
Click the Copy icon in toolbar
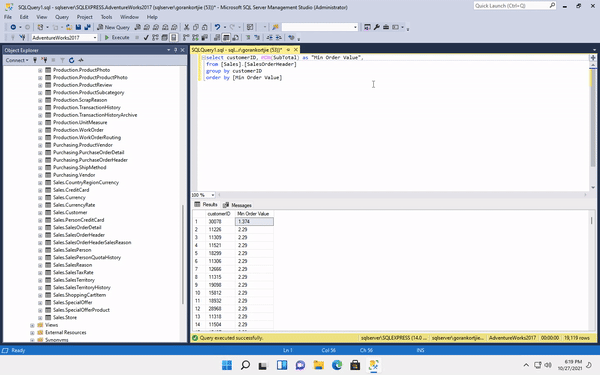[196, 27]
